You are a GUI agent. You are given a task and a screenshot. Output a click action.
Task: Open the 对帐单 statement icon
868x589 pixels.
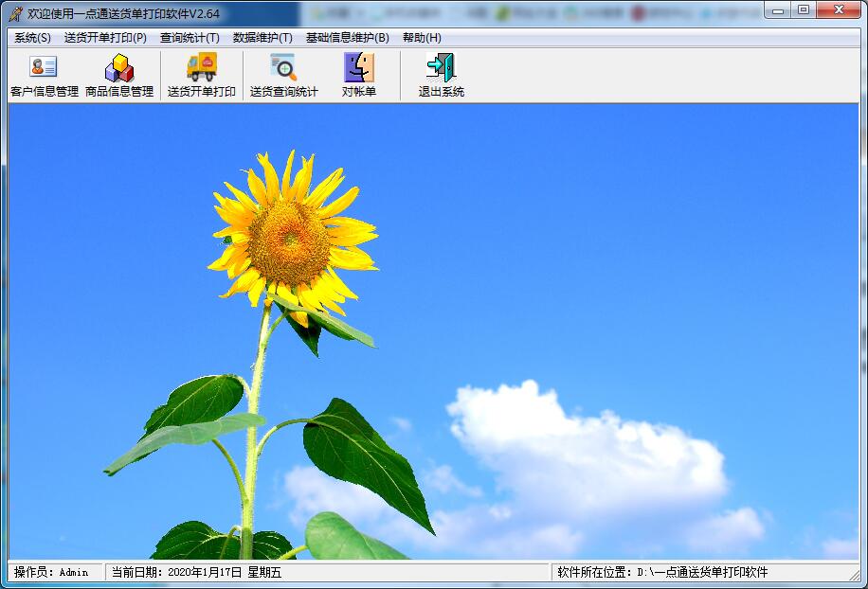(x=359, y=76)
